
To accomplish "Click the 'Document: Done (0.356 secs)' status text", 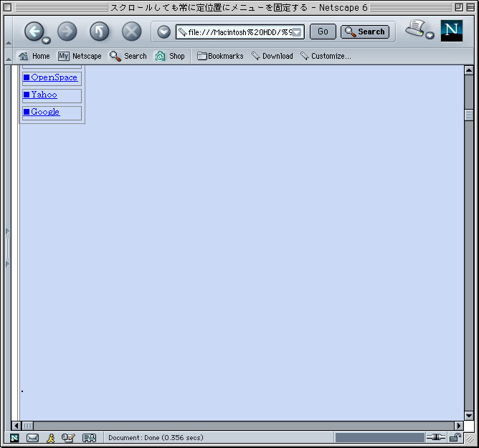I will (156, 438).
